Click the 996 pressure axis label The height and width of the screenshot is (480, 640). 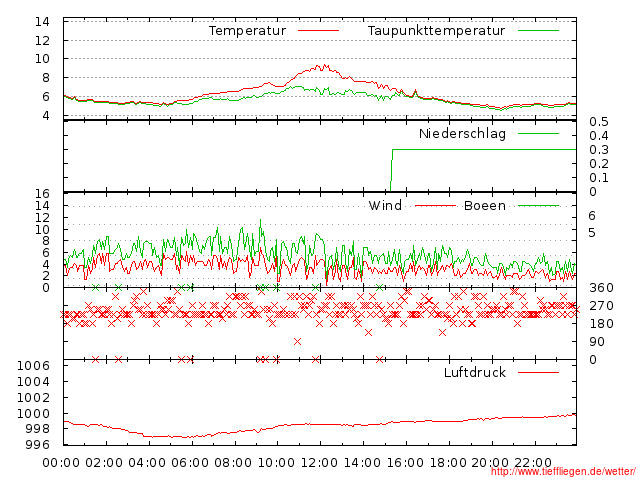[37, 444]
